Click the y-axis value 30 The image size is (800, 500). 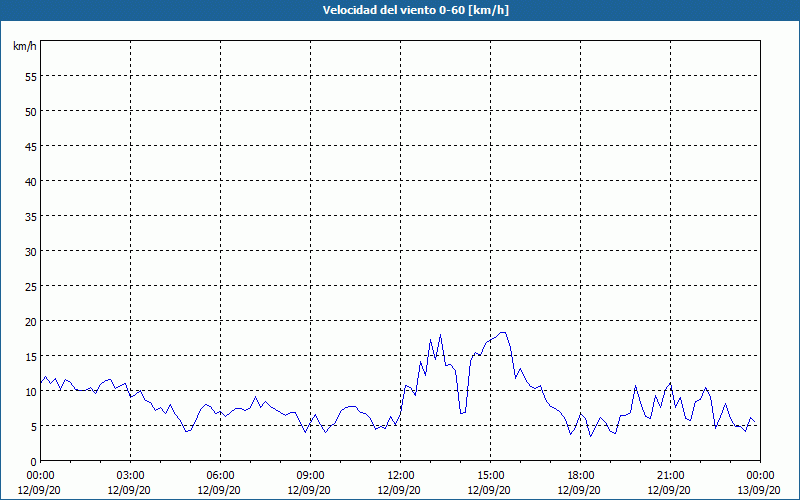(31, 252)
